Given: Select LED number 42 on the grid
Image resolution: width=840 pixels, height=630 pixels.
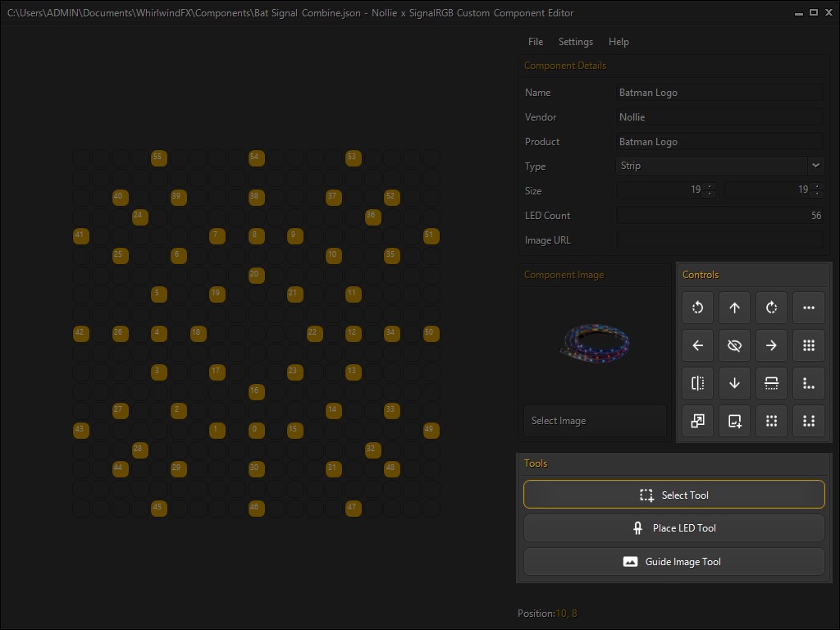Looking at the screenshot, I should click(81, 333).
